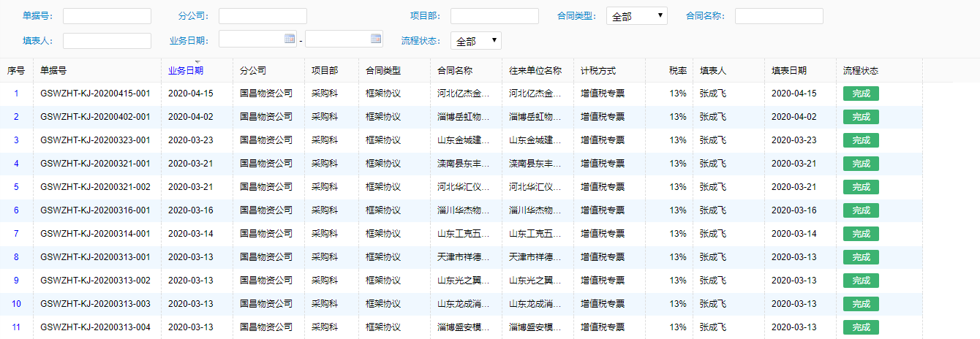The height and width of the screenshot is (339, 980).
Task: Focus the 分公司 input field
Action: (263, 16)
